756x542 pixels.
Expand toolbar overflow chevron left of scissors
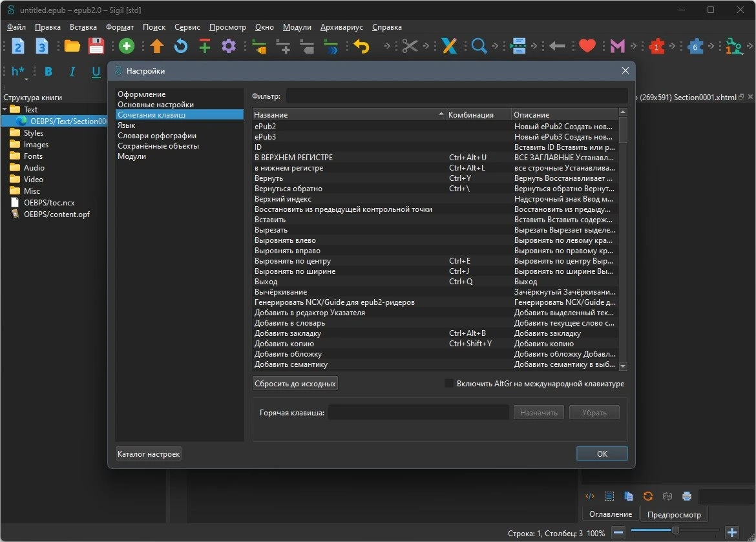pos(387,47)
